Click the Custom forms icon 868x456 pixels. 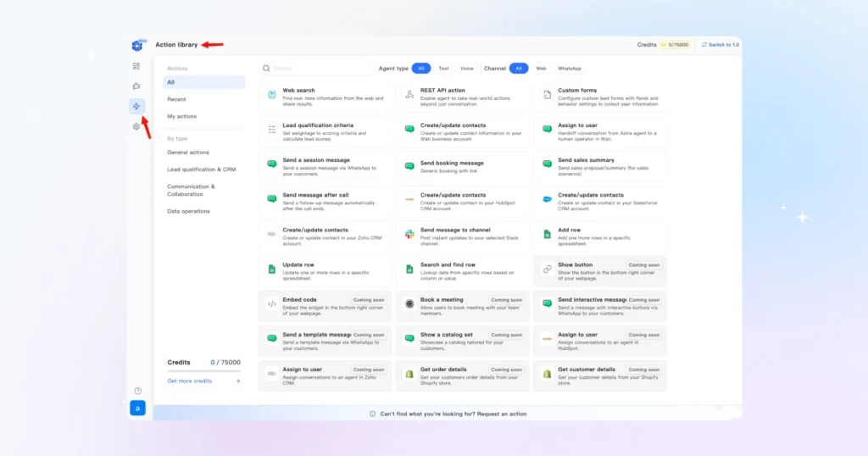pos(547,95)
